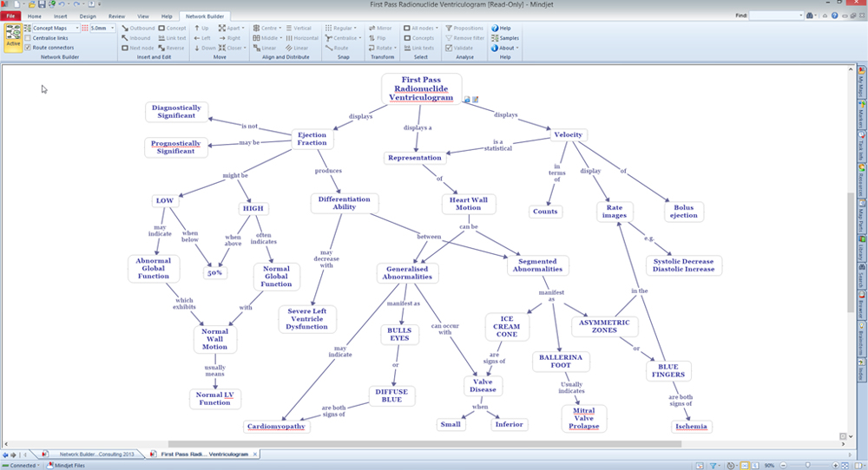This screenshot has width=868, height=470.
Task: Enable the Centralise links checkbox
Action: point(28,38)
